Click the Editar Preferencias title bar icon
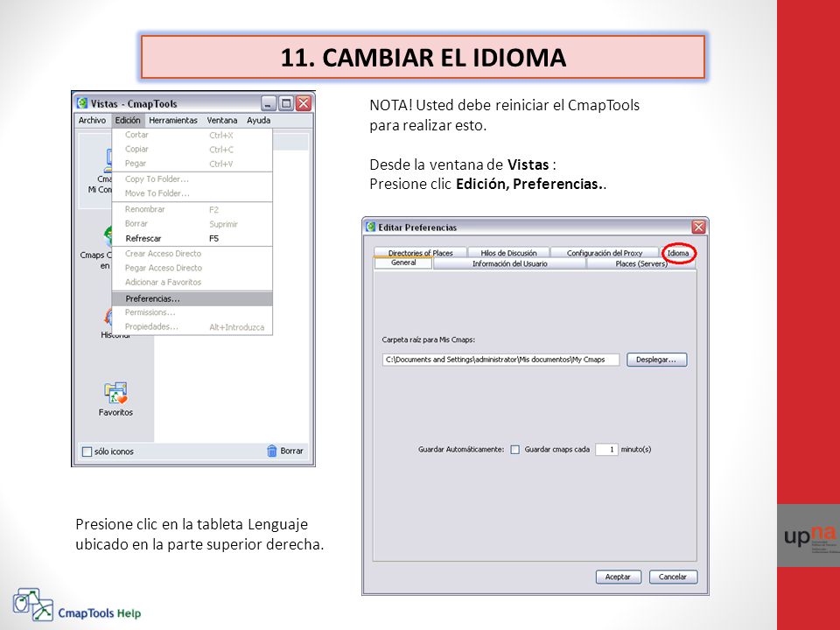Image resolution: width=840 pixels, height=630 pixels. click(x=371, y=227)
